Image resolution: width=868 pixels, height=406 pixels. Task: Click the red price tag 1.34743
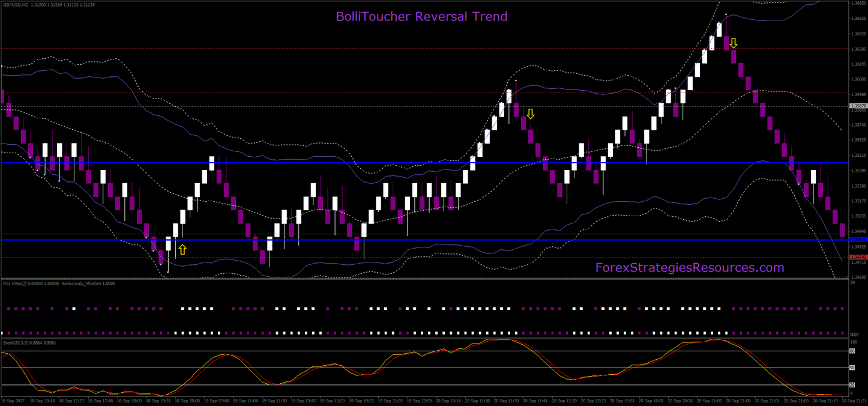click(x=858, y=257)
